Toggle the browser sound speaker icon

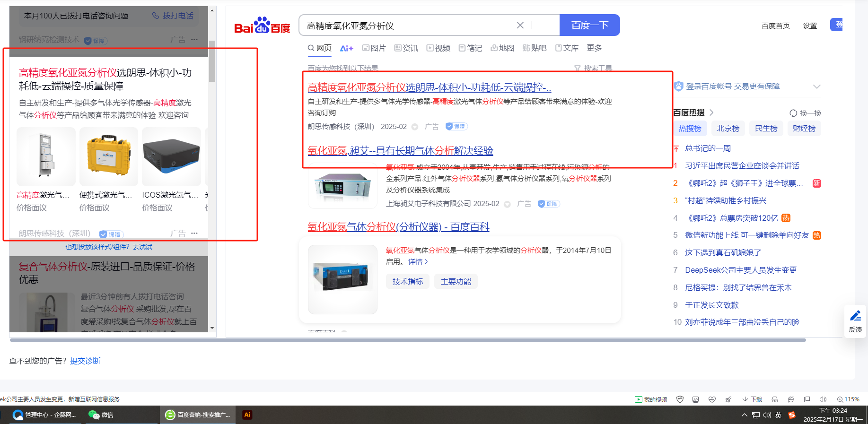pyautogui.click(x=823, y=399)
